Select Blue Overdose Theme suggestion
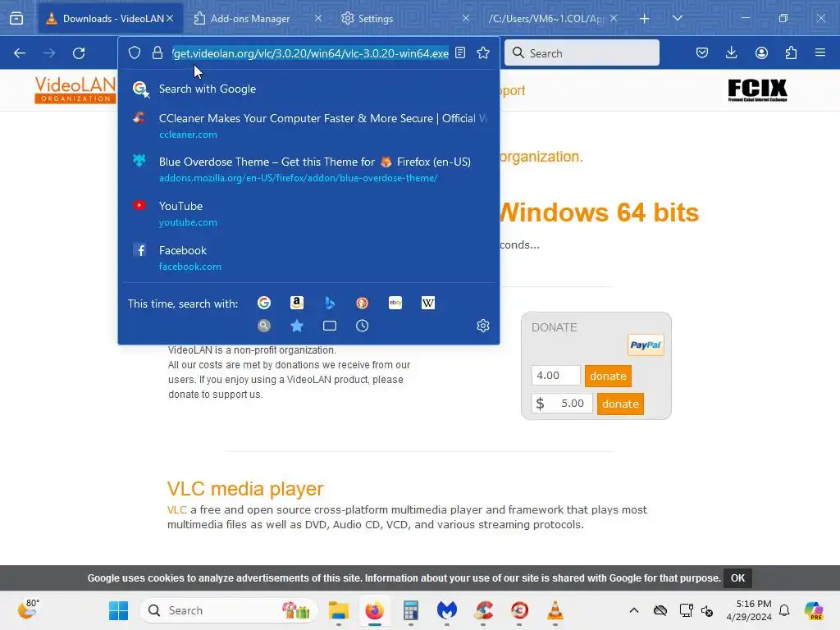The width and height of the screenshot is (840, 630). tap(308, 169)
